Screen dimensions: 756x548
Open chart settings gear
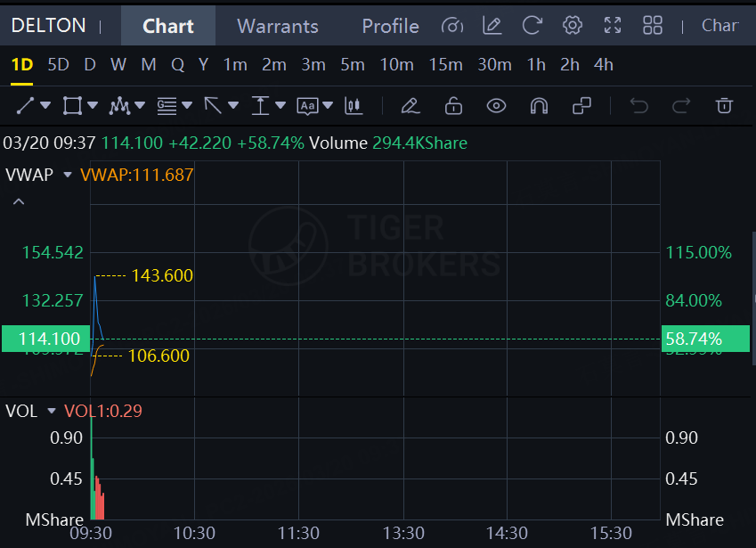point(573,25)
